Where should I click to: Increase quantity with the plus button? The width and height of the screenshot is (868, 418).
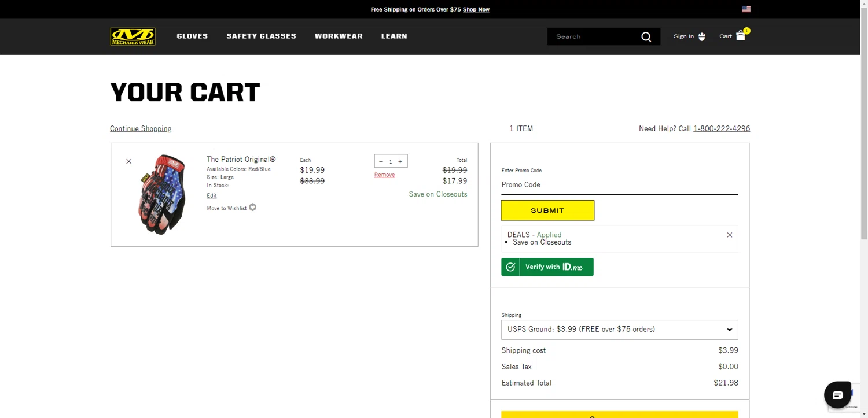point(400,161)
